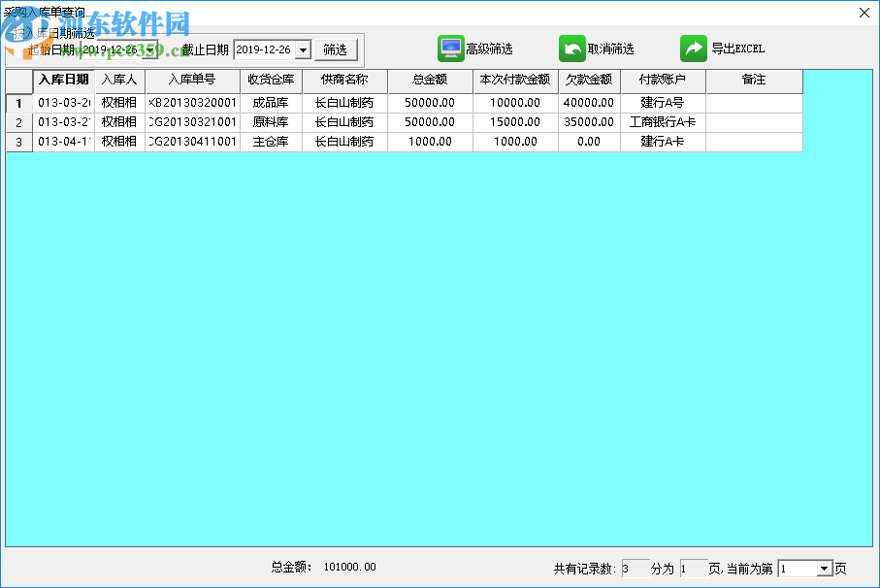Click 长白山制药 supplier cell in row 2
Screen dimensions: 880x588
(344, 122)
